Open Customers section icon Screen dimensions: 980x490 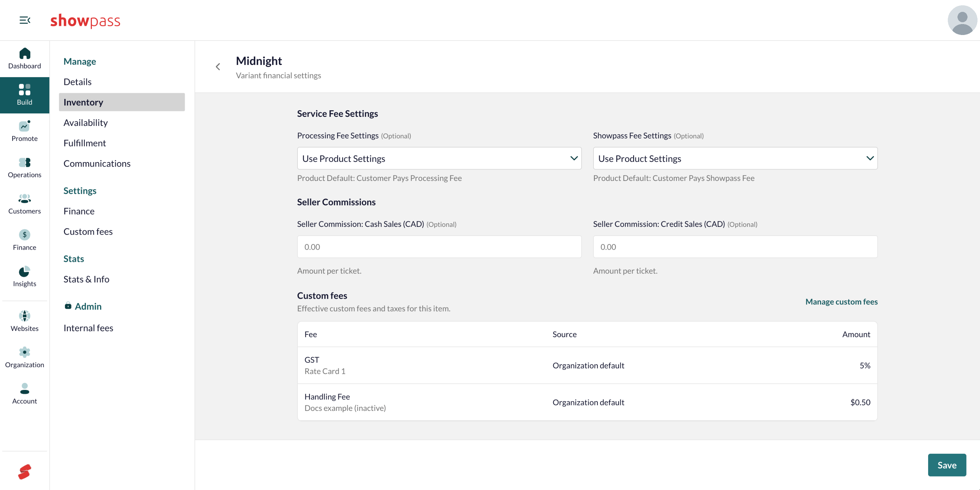click(x=25, y=198)
